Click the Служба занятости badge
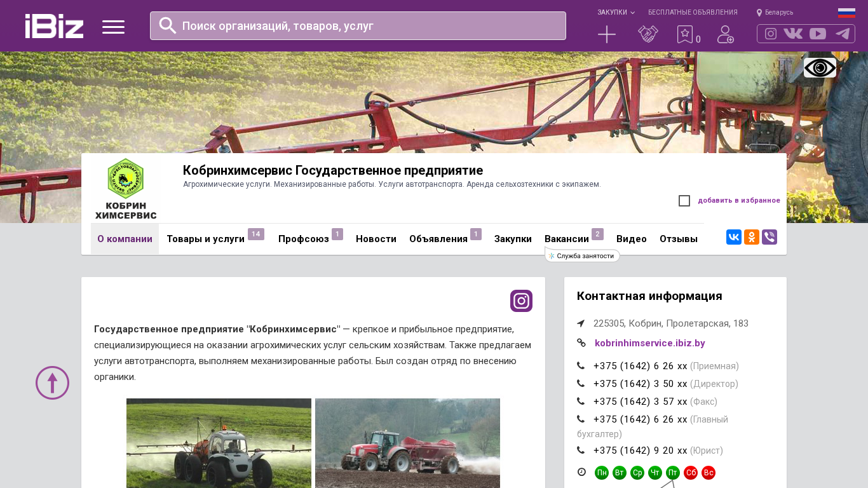868x488 pixels. click(582, 255)
